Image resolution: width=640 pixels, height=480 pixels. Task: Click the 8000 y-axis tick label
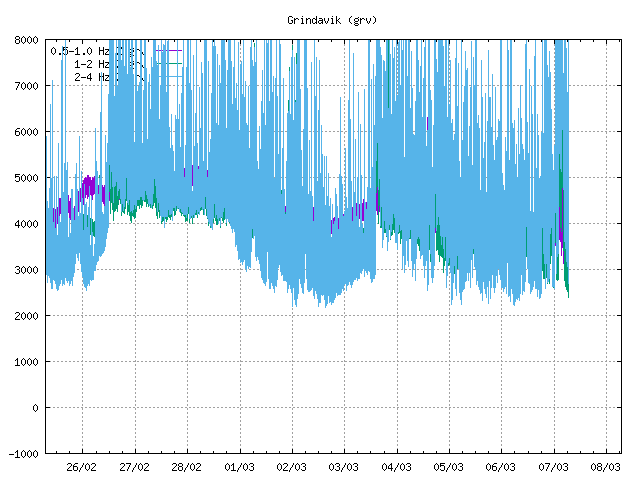[x=27, y=40]
